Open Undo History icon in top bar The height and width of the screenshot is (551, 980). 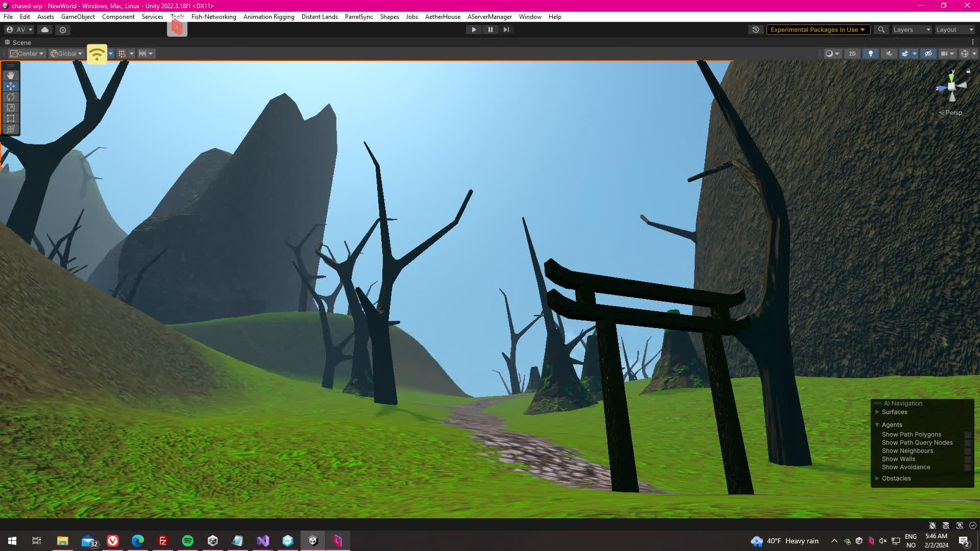coord(756,30)
